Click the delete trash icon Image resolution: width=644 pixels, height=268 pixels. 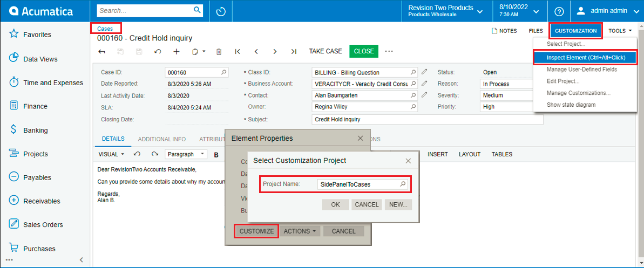pyautogui.click(x=219, y=51)
